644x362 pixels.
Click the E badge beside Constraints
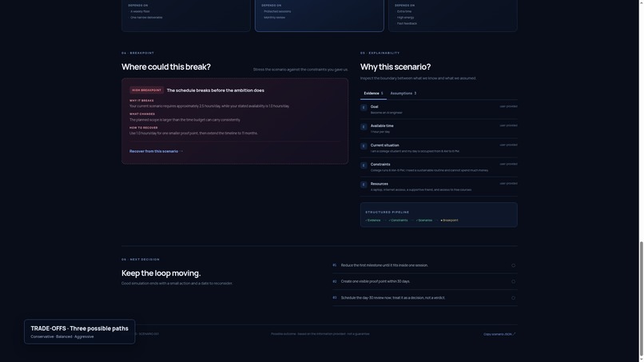click(x=364, y=165)
